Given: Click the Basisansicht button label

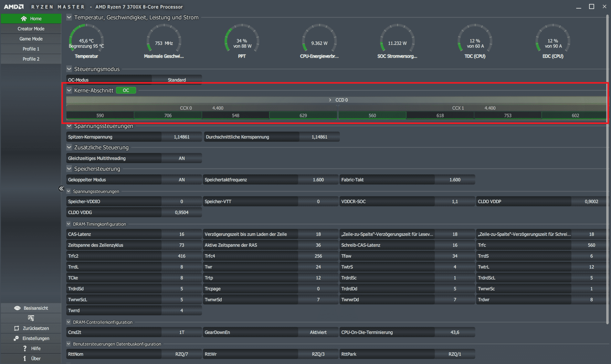Looking at the screenshot, I should [x=36, y=308].
